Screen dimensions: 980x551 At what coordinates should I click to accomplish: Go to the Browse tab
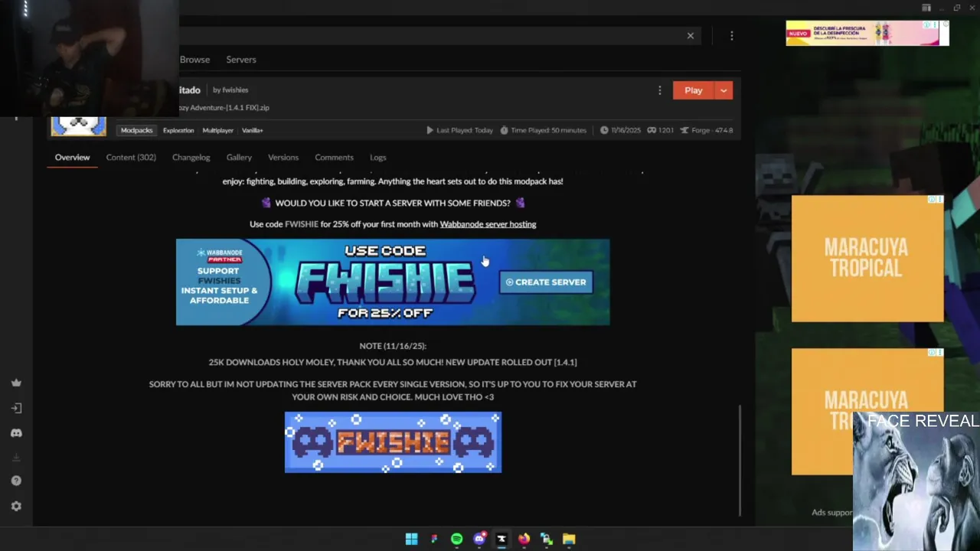pyautogui.click(x=194, y=59)
